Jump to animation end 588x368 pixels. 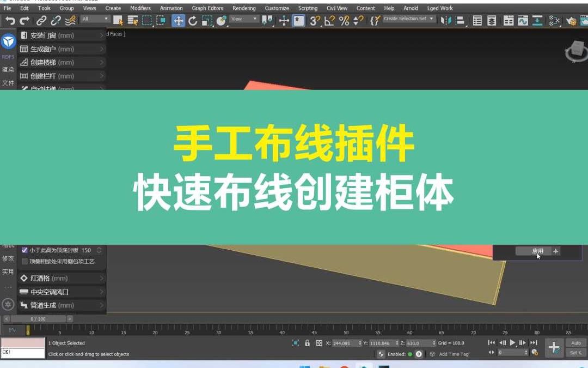click(534, 342)
